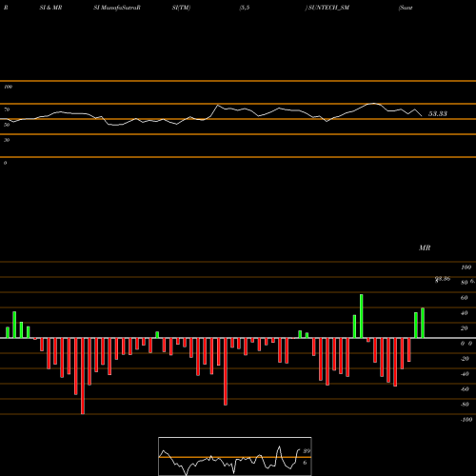This screenshot has width=476, height=476.
Task: Select the tallest green MR bar
Action: tap(362, 316)
